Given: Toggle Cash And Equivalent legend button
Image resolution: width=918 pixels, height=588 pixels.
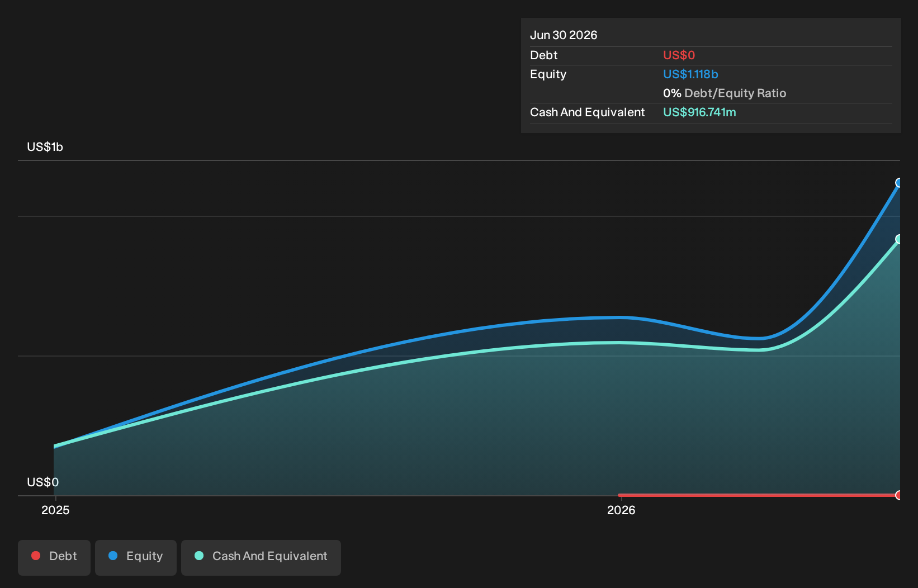Looking at the screenshot, I should point(261,557).
